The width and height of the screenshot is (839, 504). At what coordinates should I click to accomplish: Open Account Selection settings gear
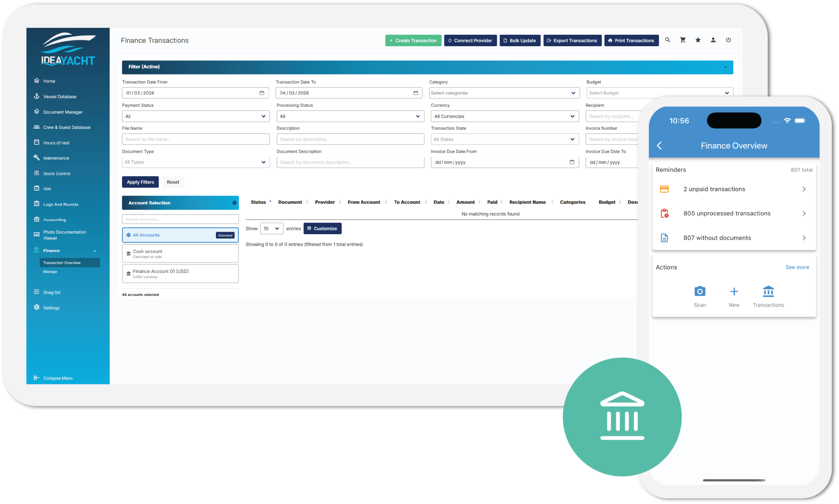tap(234, 203)
